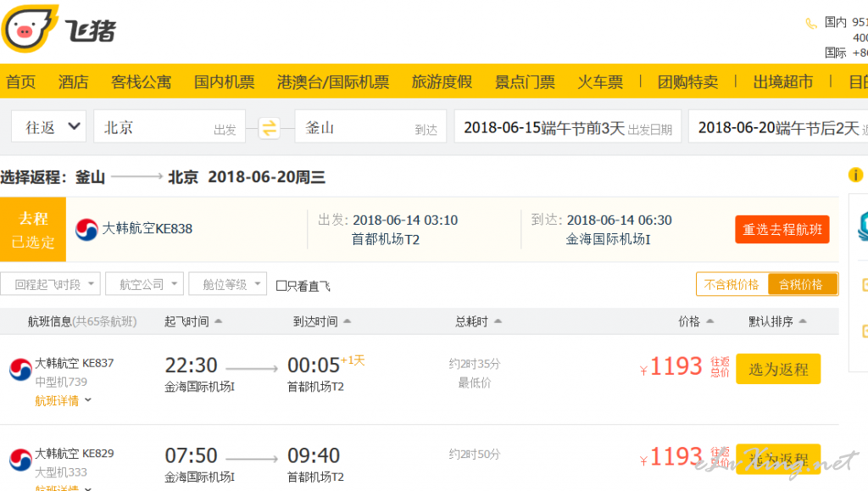Screen dimensions: 868x491
Task: Click 选为返程 for flight KE829
Action: click(x=778, y=459)
